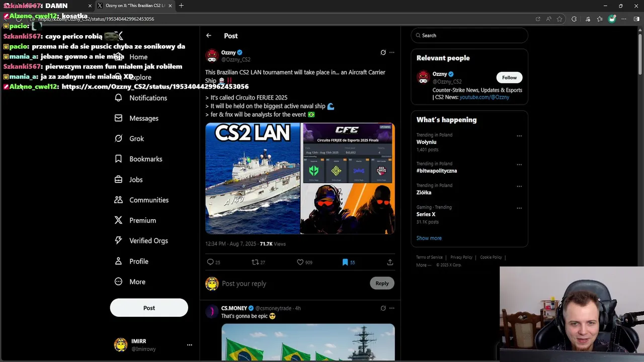Image resolution: width=644 pixels, height=362 pixels.
Task: Close the active Ozzny browser tab
Action: click(170, 6)
